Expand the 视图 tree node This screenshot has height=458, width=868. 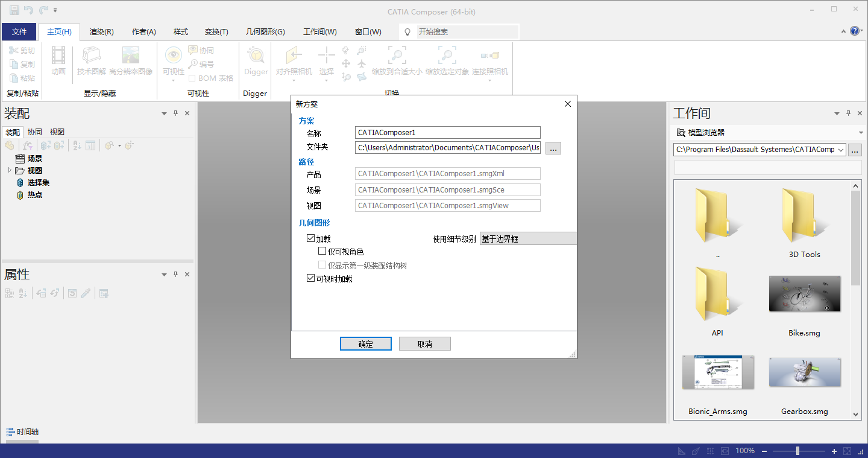point(10,170)
